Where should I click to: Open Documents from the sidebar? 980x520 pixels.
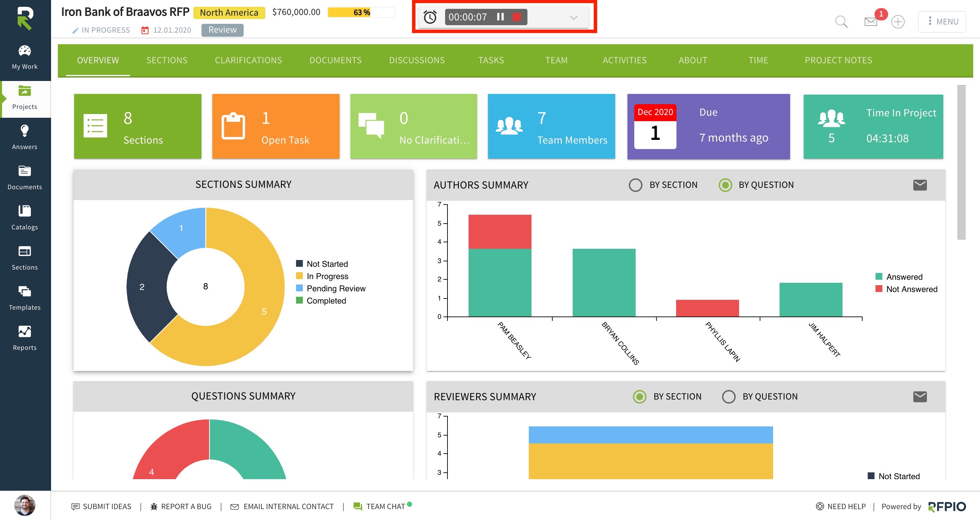pyautogui.click(x=25, y=178)
